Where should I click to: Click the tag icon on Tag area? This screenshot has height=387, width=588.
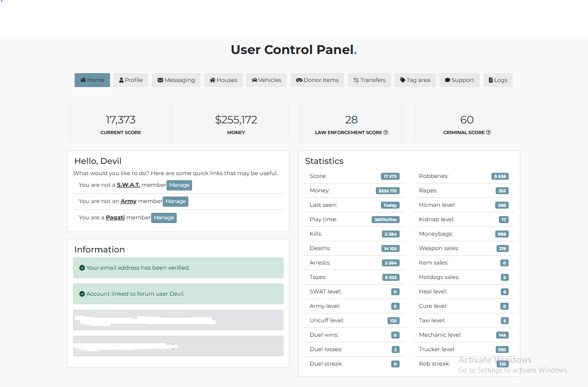(403, 80)
